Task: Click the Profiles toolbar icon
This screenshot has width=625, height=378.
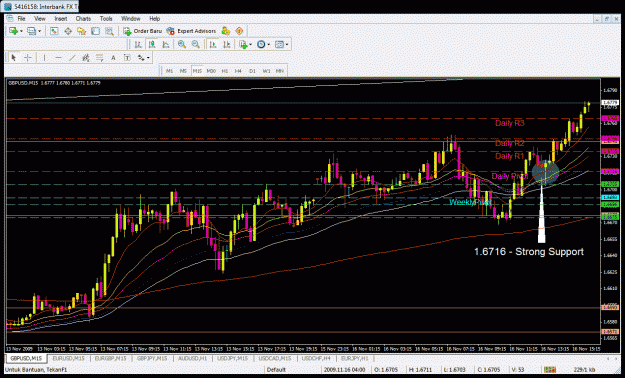Action: [x=31, y=31]
